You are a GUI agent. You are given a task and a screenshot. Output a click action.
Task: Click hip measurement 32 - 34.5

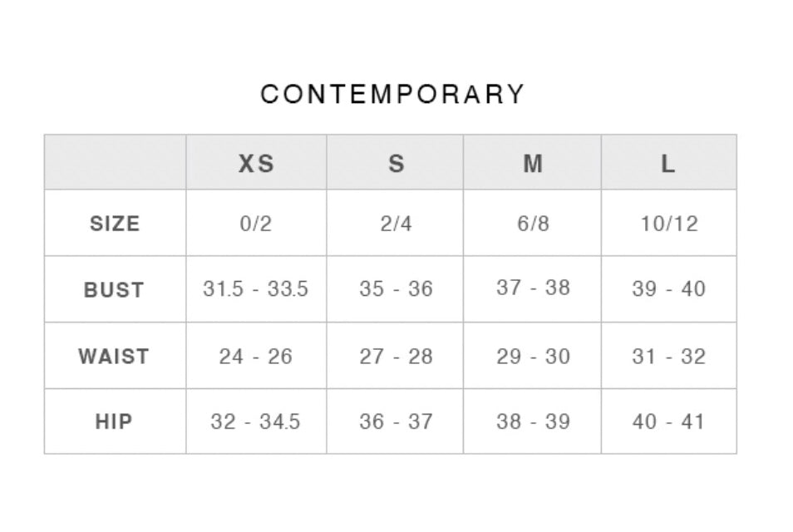(256, 421)
